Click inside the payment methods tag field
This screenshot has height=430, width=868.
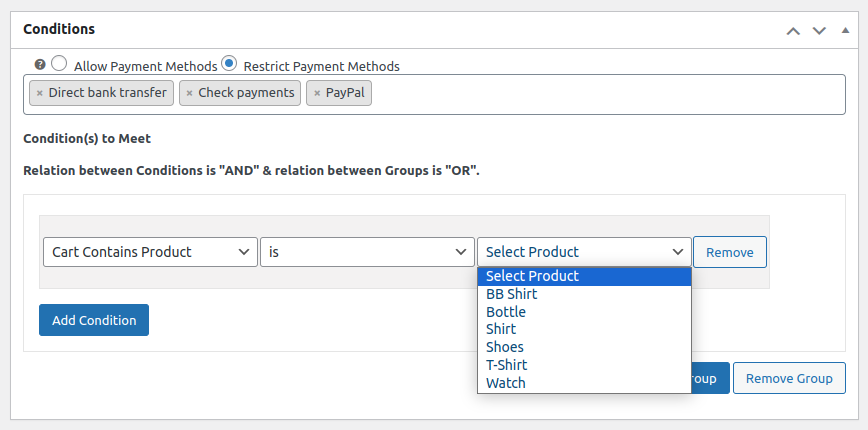point(600,94)
